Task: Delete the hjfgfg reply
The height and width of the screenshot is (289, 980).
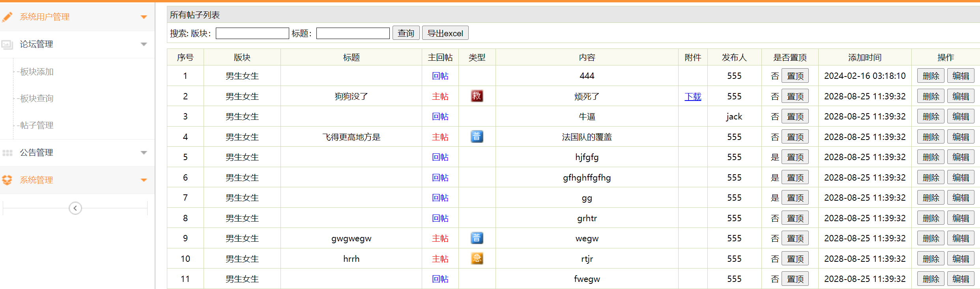Action: tap(931, 157)
